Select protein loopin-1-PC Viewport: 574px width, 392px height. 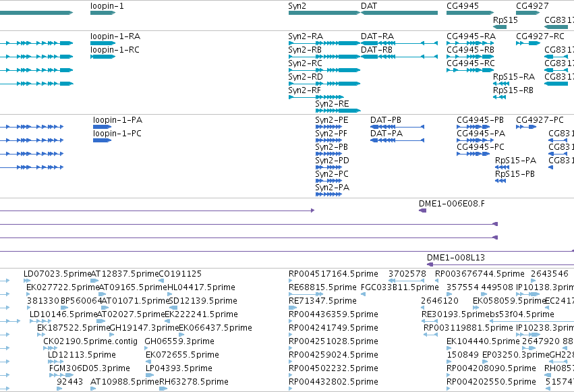102,140
